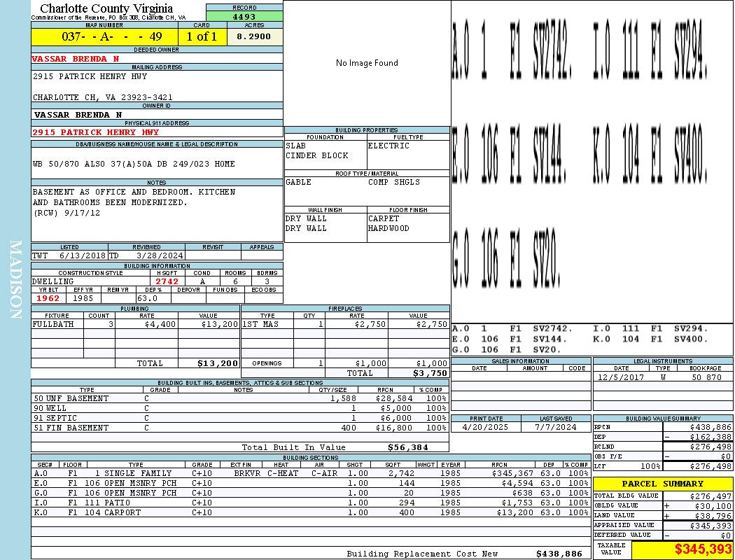Select the FULLBATH plumbing fixture row
Screen dimensions: 735x560
pyautogui.click(x=136, y=324)
